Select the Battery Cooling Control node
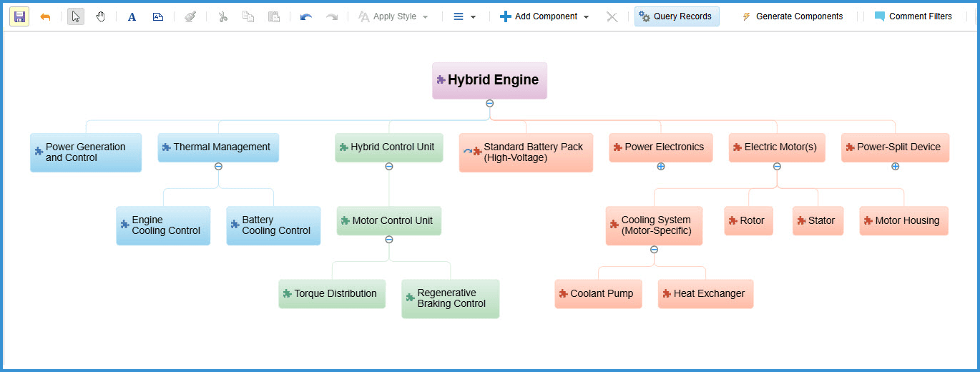Screen dimensions: 980x372 pos(273,225)
